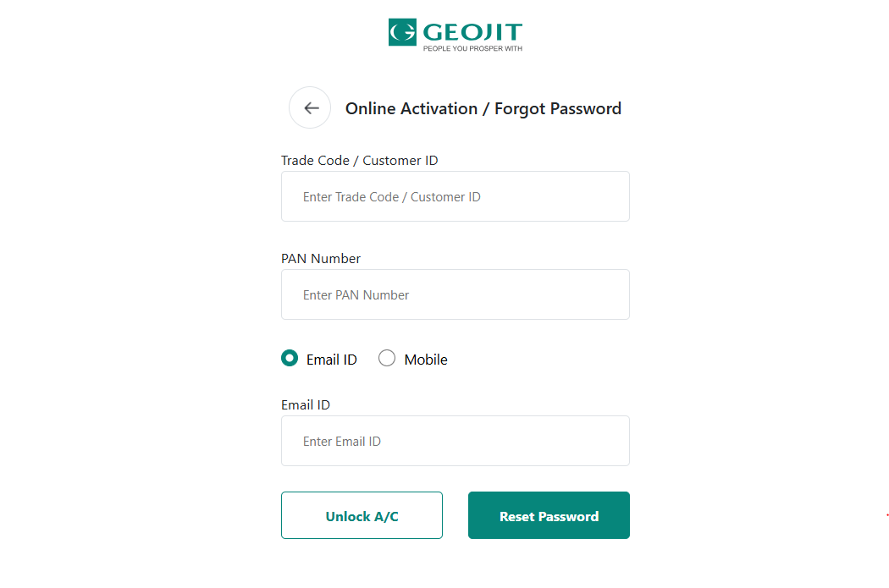
Task: Click the 'Email ID' radio option label
Action: coord(332,360)
